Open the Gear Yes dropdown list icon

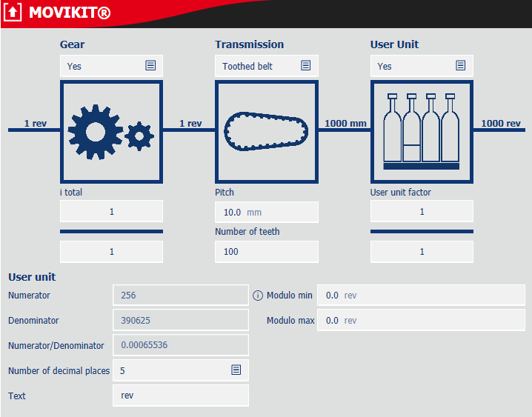pos(150,65)
